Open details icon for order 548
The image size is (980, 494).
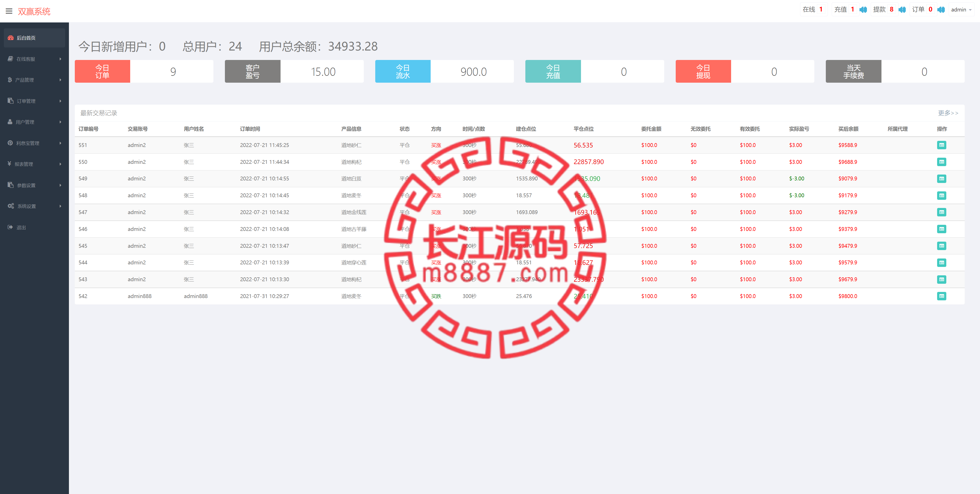941,195
